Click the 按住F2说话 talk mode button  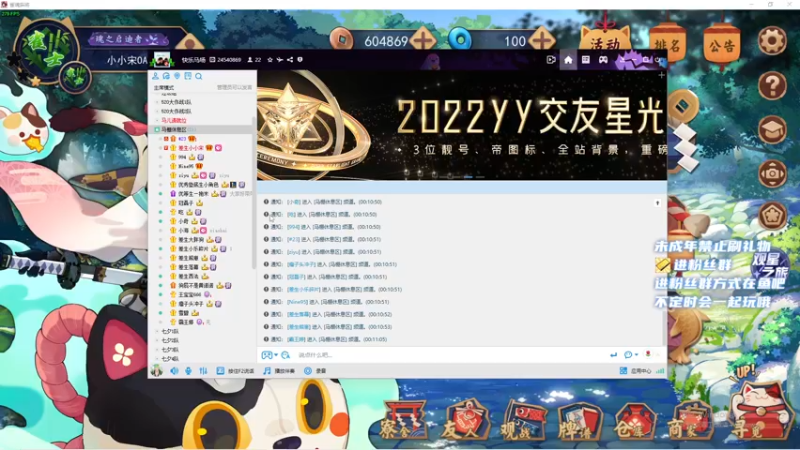(235, 371)
